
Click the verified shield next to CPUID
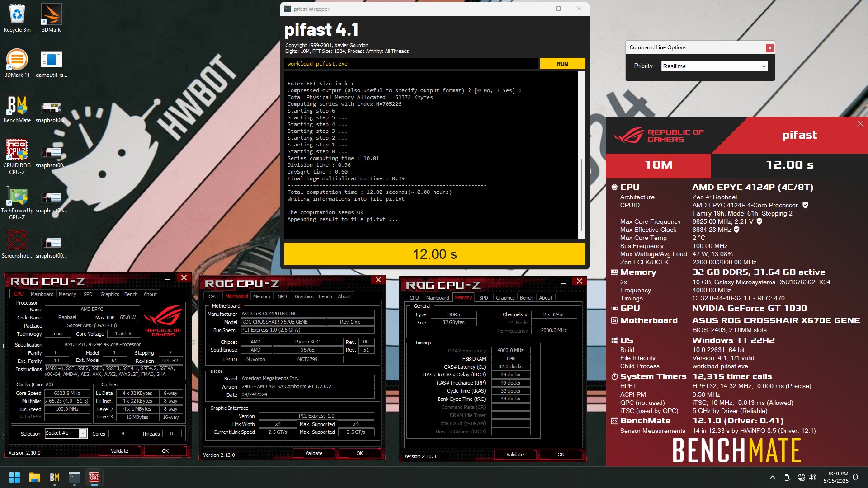point(805,205)
